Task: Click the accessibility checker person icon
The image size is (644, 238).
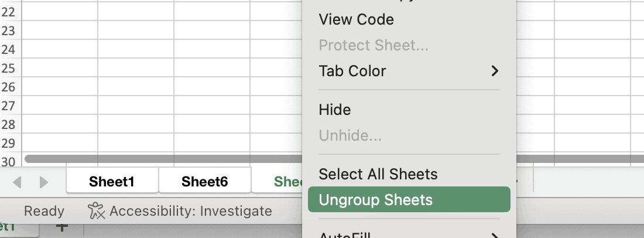Action: point(96,211)
